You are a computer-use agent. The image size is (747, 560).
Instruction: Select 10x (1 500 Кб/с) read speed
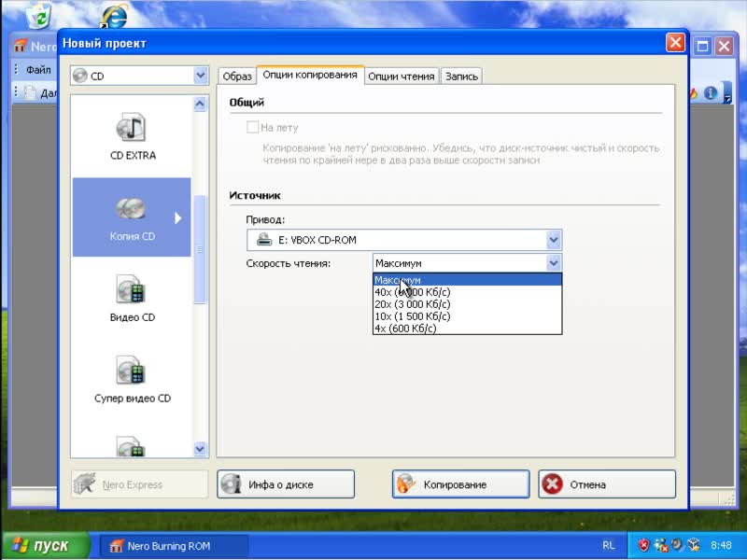click(468, 316)
